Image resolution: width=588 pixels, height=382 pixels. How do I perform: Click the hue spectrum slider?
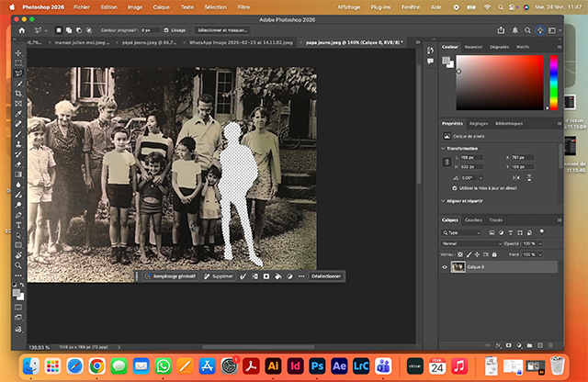pyautogui.click(x=553, y=83)
